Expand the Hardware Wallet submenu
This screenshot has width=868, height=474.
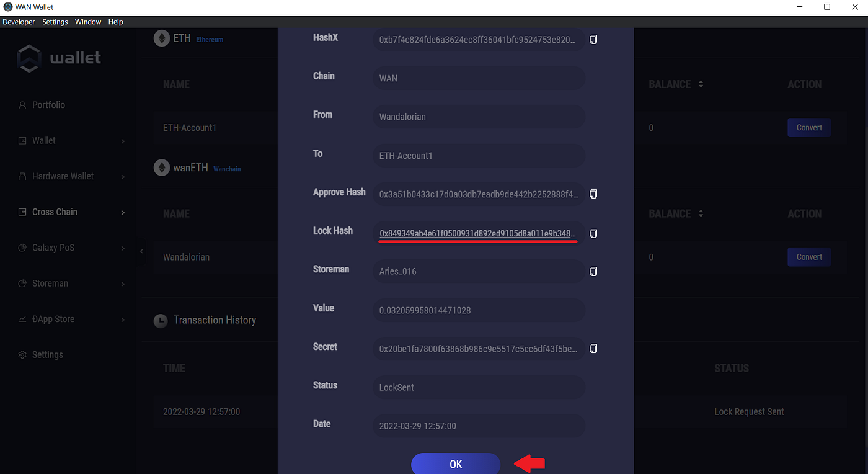pyautogui.click(x=123, y=177)
